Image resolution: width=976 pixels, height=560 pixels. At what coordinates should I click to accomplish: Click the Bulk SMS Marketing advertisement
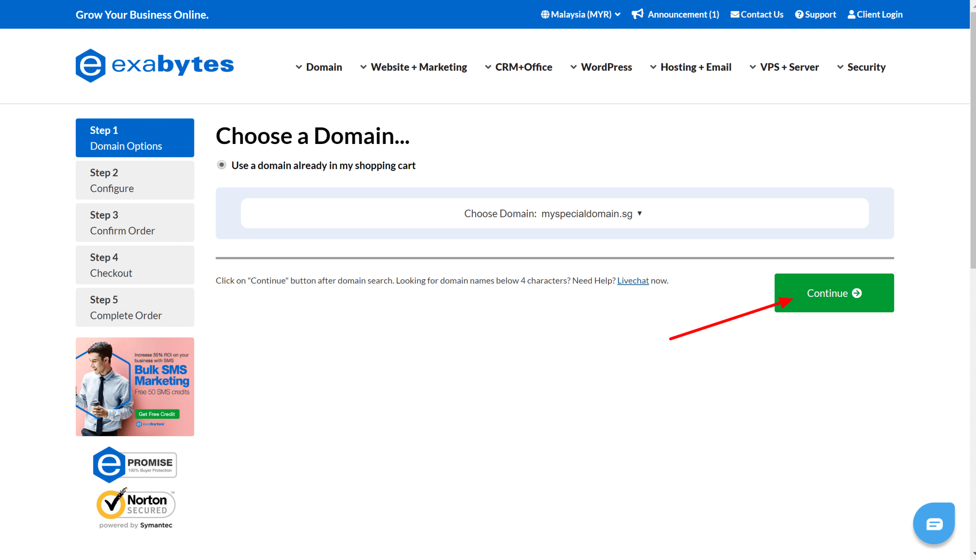coord(134,387)
